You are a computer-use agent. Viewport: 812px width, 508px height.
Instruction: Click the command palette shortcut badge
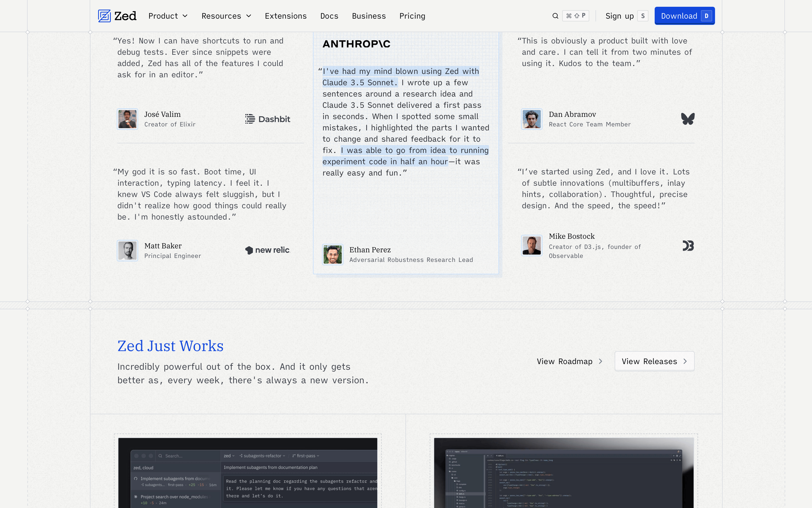click(x=575, y=16)
